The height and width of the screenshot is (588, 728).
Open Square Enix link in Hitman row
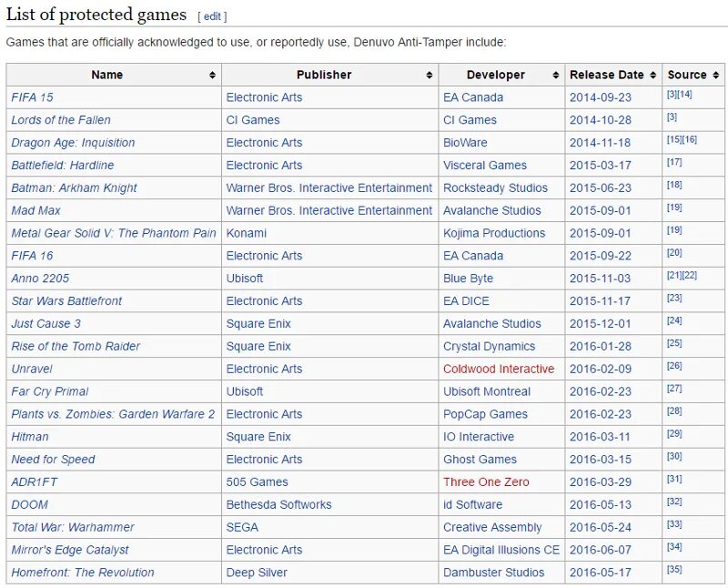click(x=258, y=437)
